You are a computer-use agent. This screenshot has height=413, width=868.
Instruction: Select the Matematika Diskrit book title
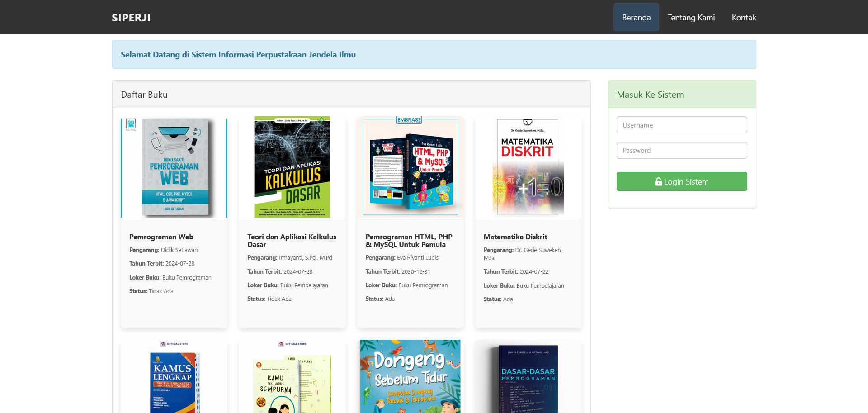point(515,237)
